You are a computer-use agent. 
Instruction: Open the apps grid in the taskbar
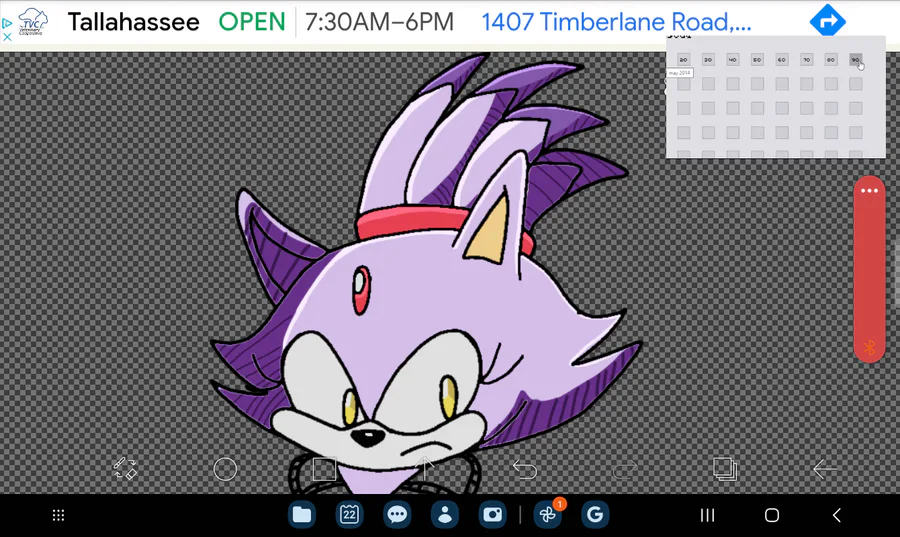(59, 515)
